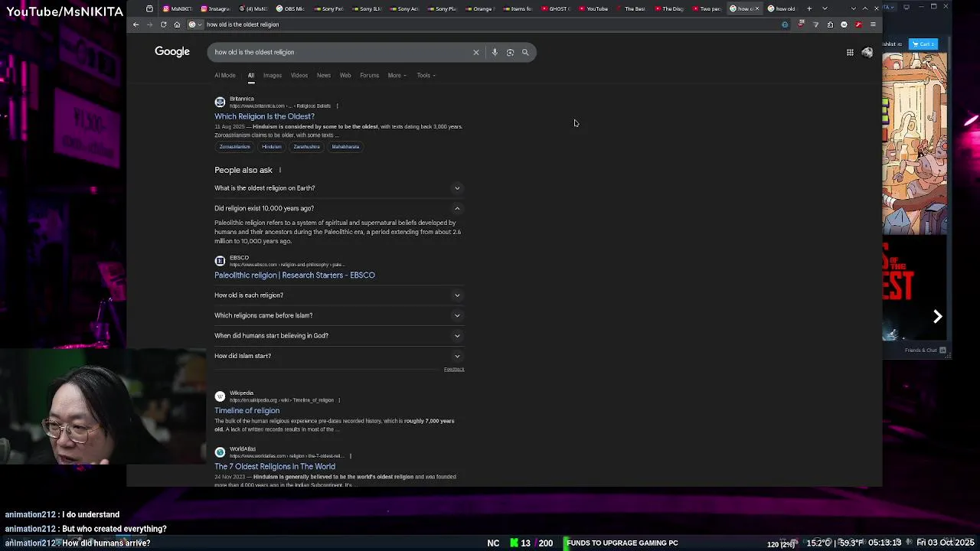Collapse 'Did religion exist 10,000 years ago?'
This screenshot has height=551, width=980.
click(339, 208)
